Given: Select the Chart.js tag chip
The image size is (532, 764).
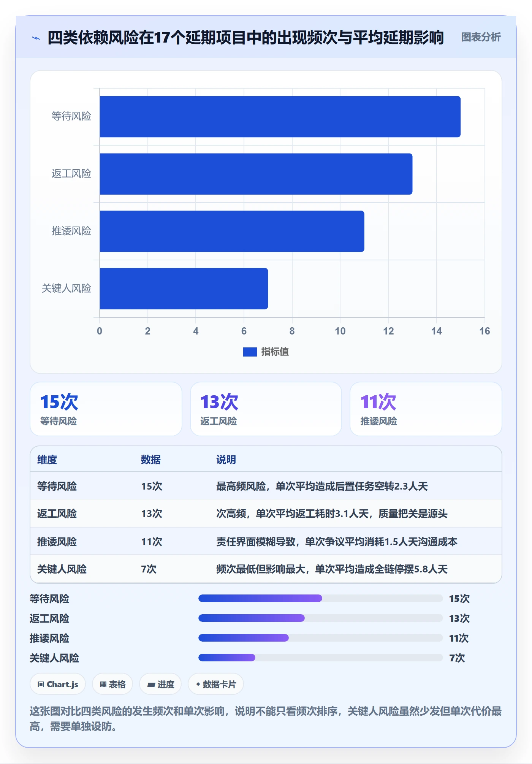Looking at the screenshot, I should pos(58,684).
